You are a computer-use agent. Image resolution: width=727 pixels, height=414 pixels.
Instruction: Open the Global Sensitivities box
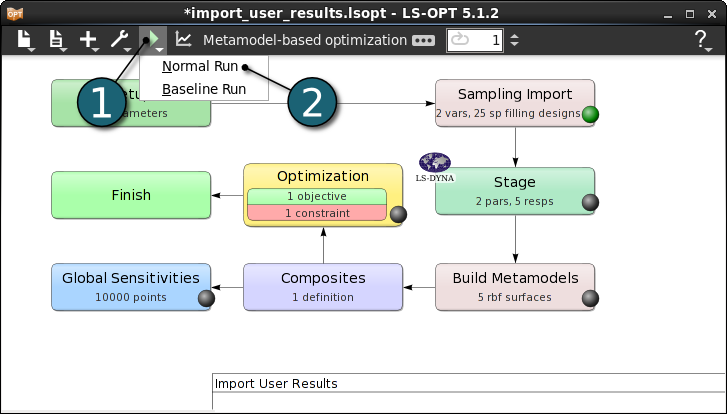coord(131,287)
